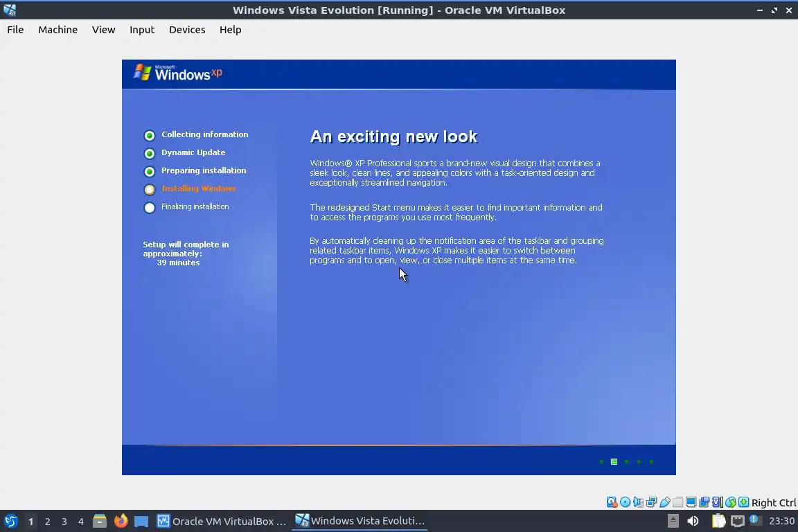Open the hard disk activity indicator
798x532 pixels.
tap(612, 502)
